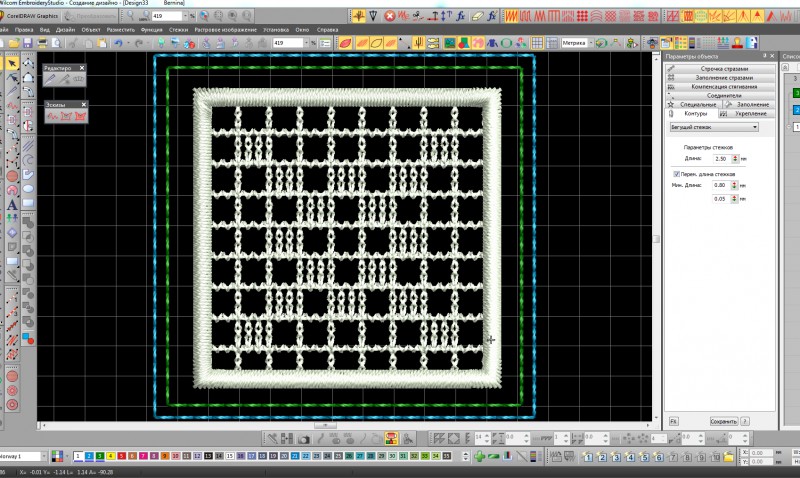
Task: Switch to the Укрепление tab
Action: [746, 113]
